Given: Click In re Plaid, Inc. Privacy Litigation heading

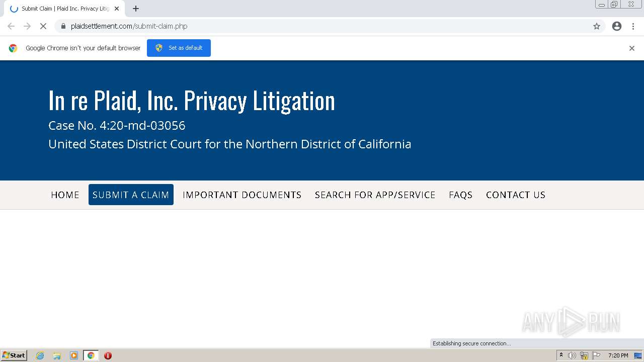Looking at the screenshot, I should coord(192,100).
